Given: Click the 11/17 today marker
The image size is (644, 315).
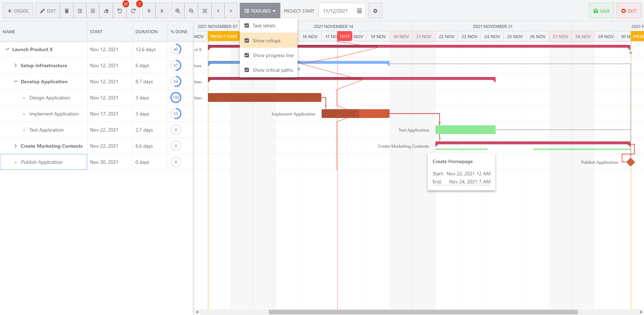Looking at the screenshot, I should [x=345, y=36].
